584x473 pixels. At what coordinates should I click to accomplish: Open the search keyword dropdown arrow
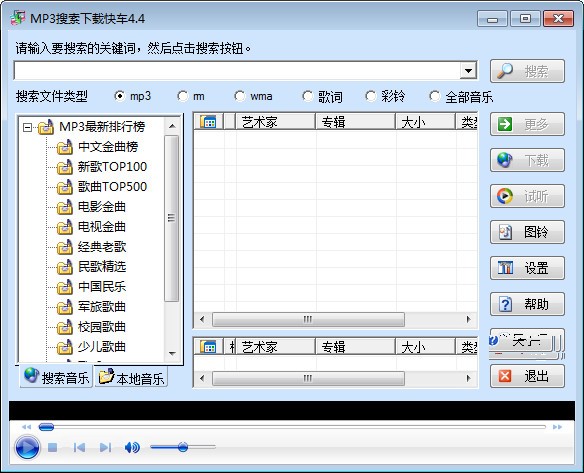[468, 70]
